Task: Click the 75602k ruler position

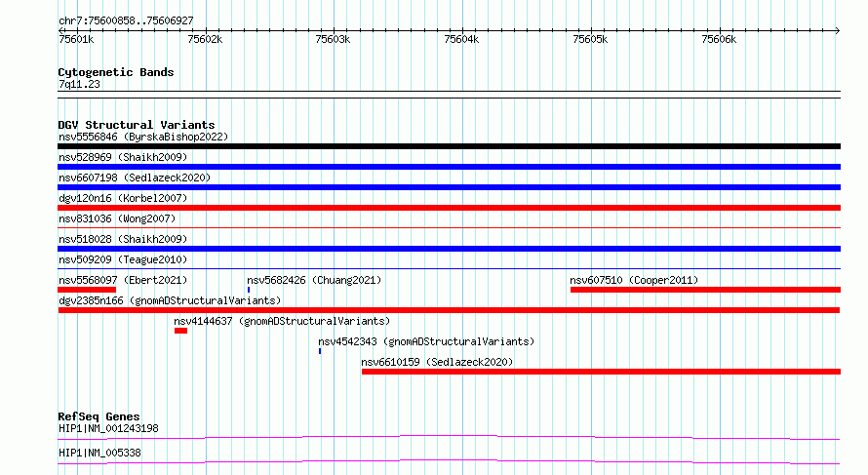Action: [x=205, y=39]
